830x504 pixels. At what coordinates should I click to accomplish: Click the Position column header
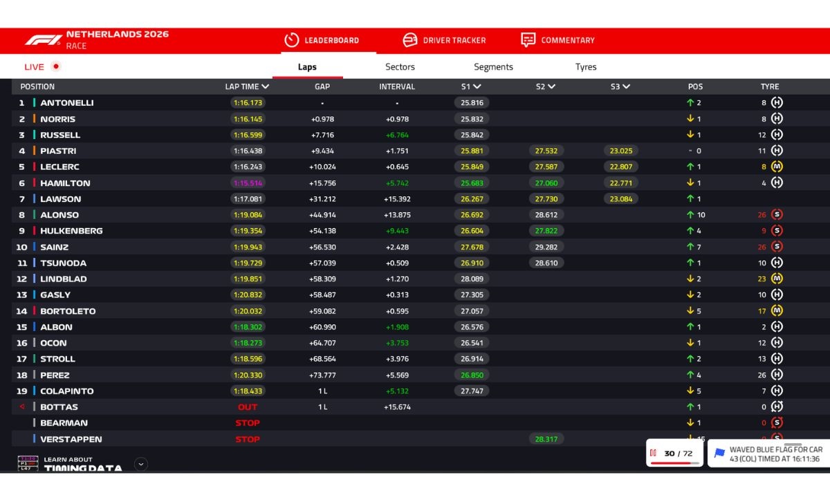click(x=37, y=87)
